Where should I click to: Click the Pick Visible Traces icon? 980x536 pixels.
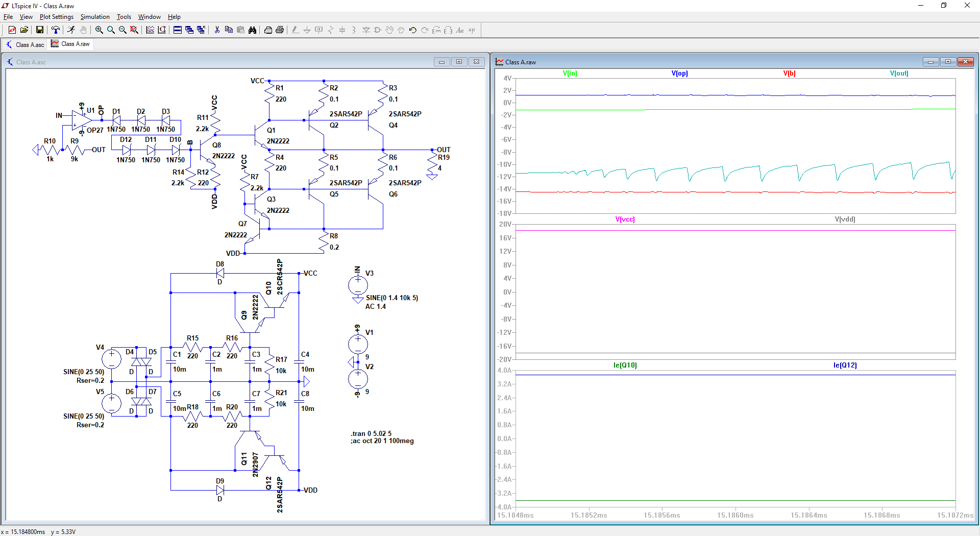(x=150, y=30)
